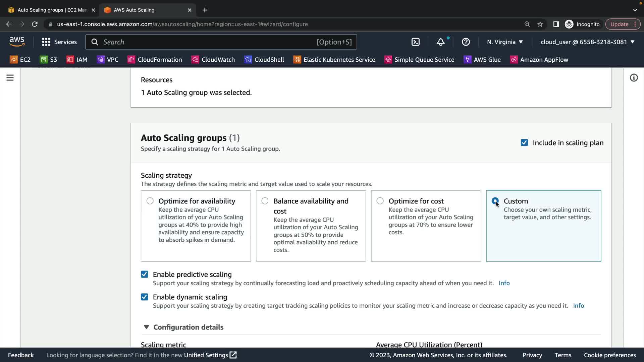Click the Info link for predictive scaling

pyautogui.click(x=504, y=283)
